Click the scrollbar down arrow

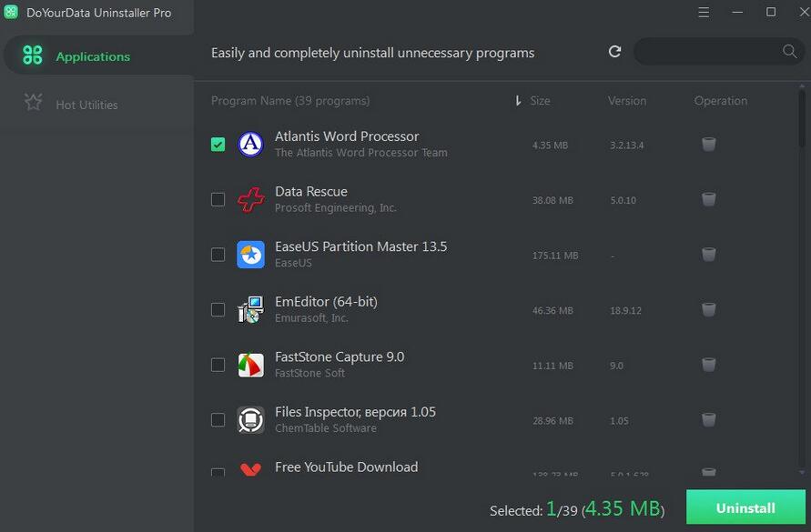[802, 473]
